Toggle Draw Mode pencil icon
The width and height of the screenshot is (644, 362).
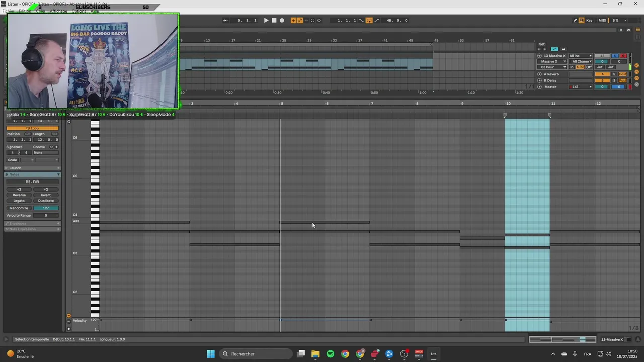[x=575, y=20]
